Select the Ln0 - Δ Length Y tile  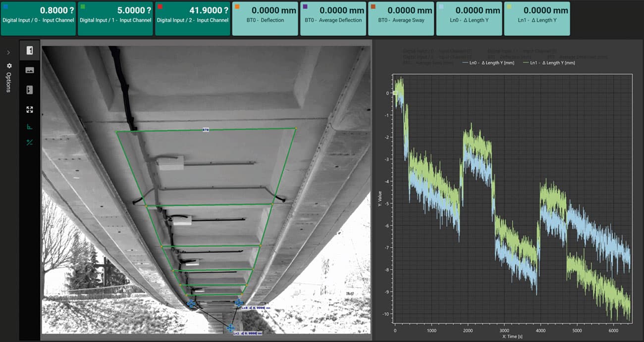pos(469,19)
